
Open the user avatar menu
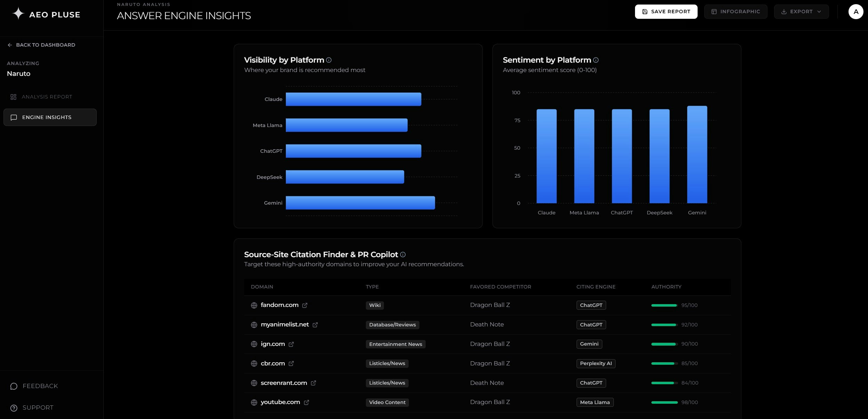[856, 11]
